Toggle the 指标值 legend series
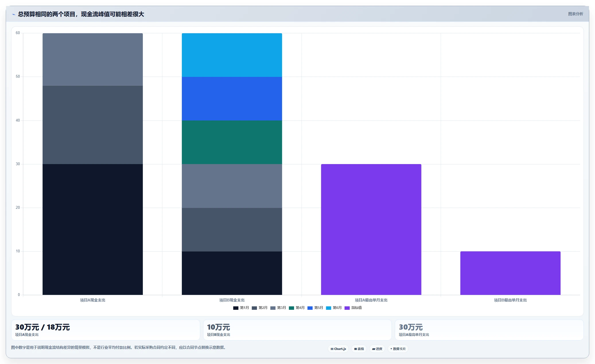Screen dimensions: 595x364 353,308
